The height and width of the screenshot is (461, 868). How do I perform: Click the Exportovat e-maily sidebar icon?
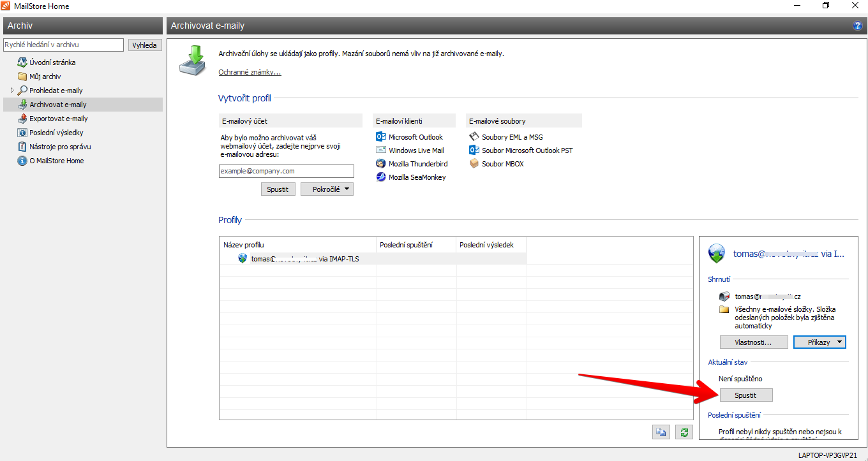coord(22,119)
